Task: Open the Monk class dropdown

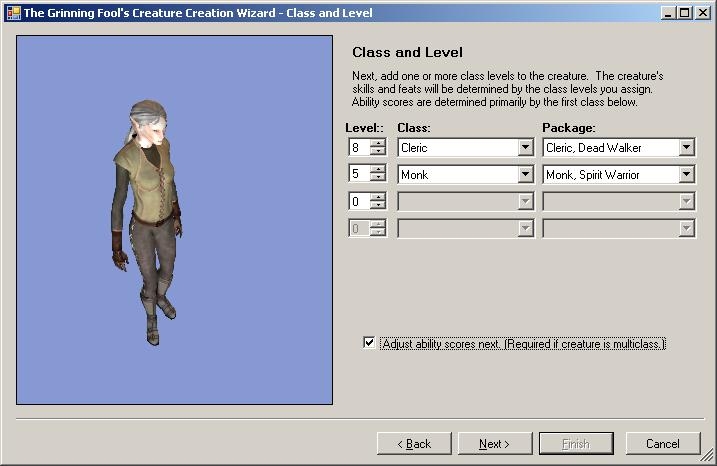Action: click(x=525, y=175)
